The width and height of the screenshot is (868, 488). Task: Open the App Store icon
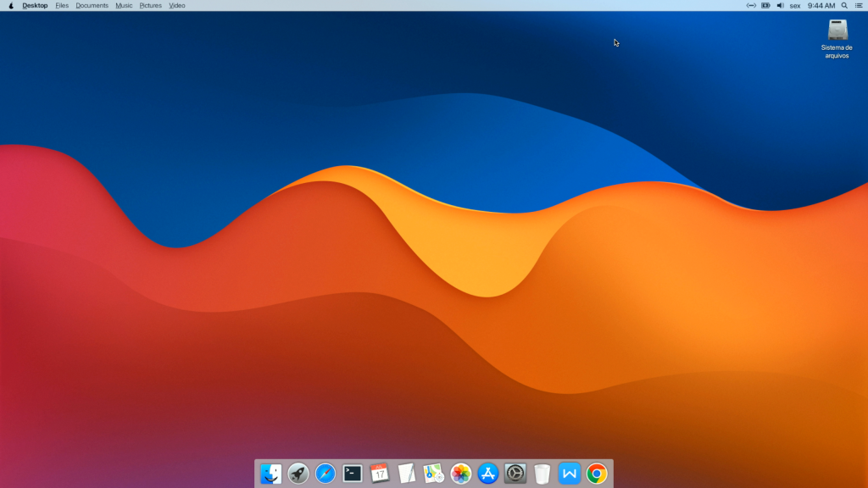click(x=488, y=474)
